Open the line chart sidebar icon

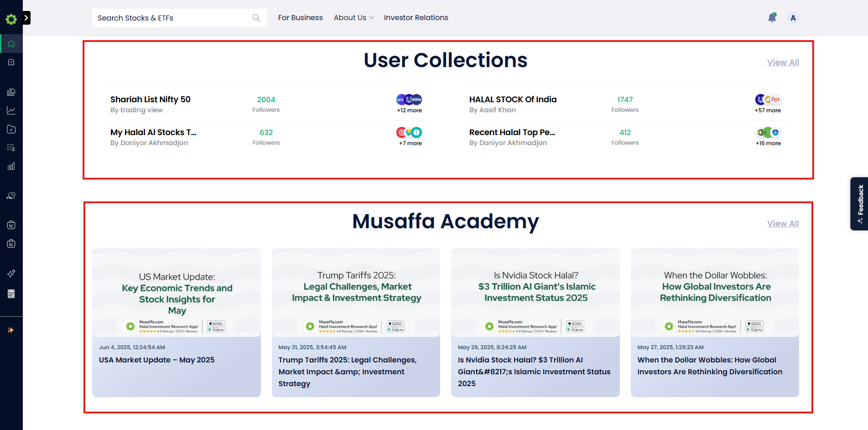(11, 110)
